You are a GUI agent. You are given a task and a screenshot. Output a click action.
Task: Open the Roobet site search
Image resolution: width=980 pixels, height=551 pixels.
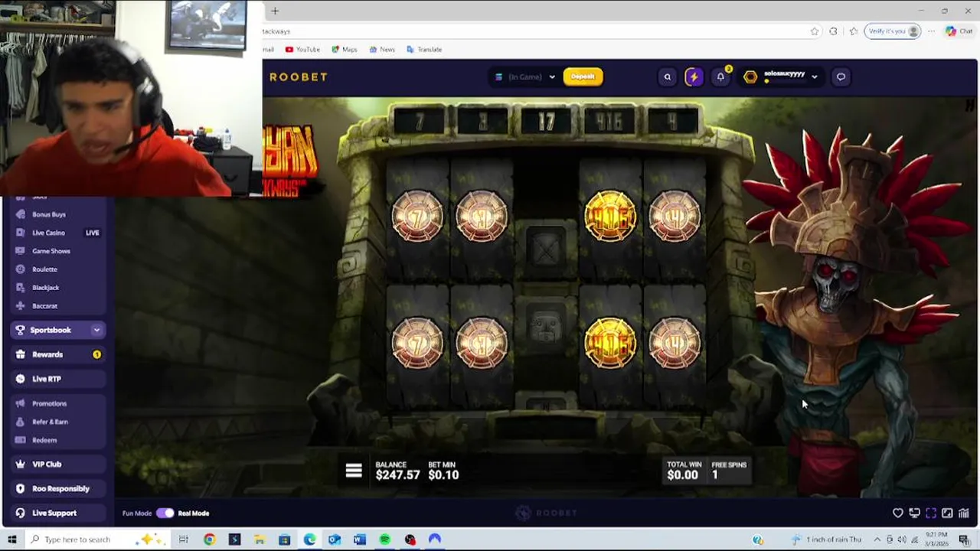pos(668,77)
